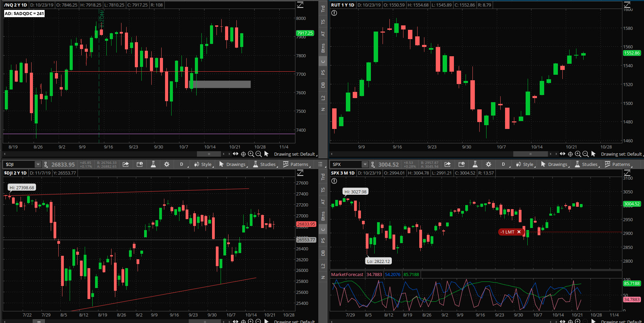The height and width of the screenshot is (323, 644).
Task: Click the price-axis drawing icon atop RUT chart
Action: 627,5
